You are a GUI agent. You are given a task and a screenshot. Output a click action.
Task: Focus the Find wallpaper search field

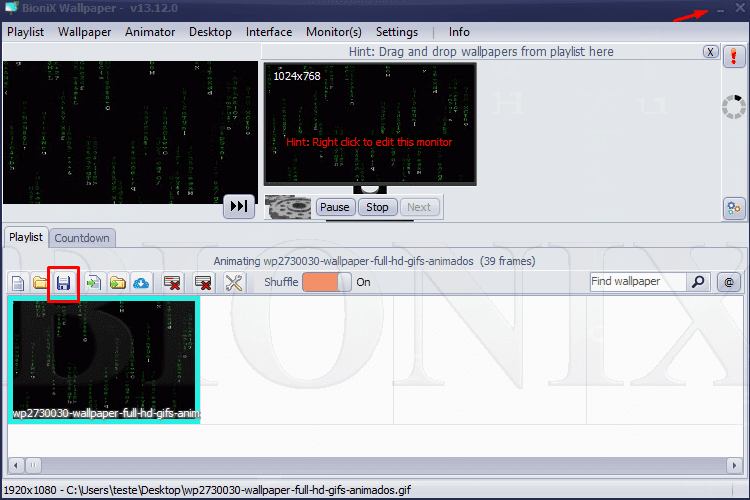(638, 282)
